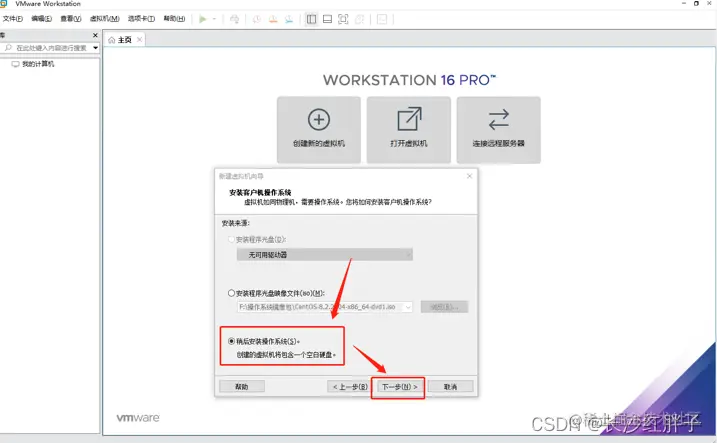717x443 pixels.
Task: Open the 帮助(H) menu
Action: tap(174, 19)
